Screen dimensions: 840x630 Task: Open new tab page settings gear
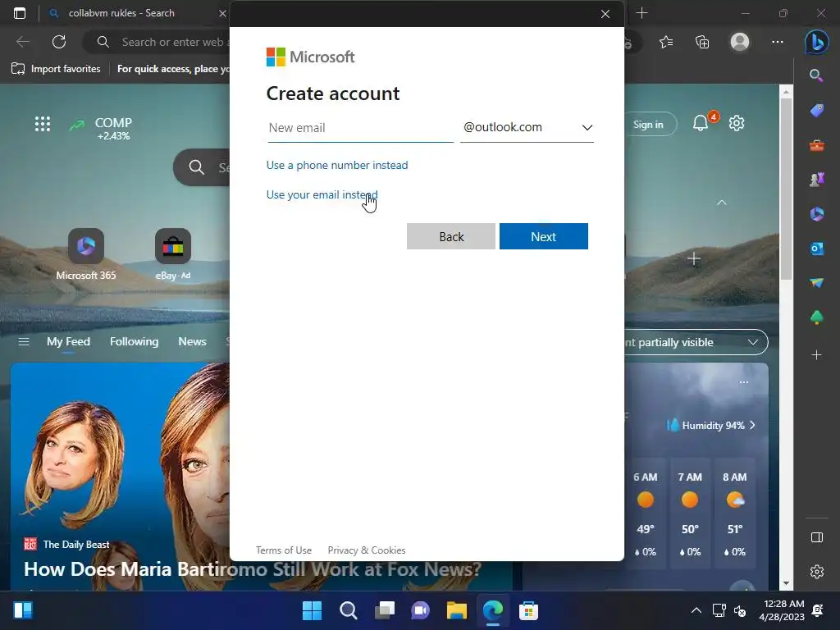[x=737, y=123]
